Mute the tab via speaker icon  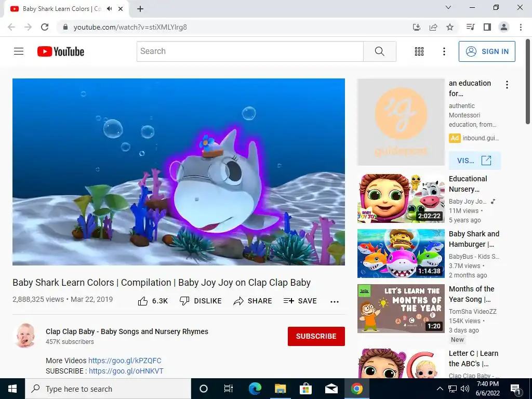coord(109,9)
